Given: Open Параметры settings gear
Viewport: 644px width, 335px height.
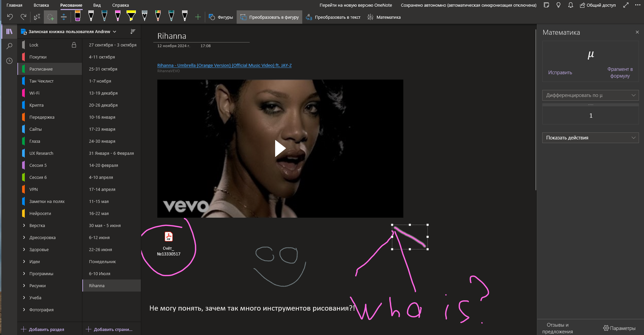Looking at the screenshot, I should (619, 328).
